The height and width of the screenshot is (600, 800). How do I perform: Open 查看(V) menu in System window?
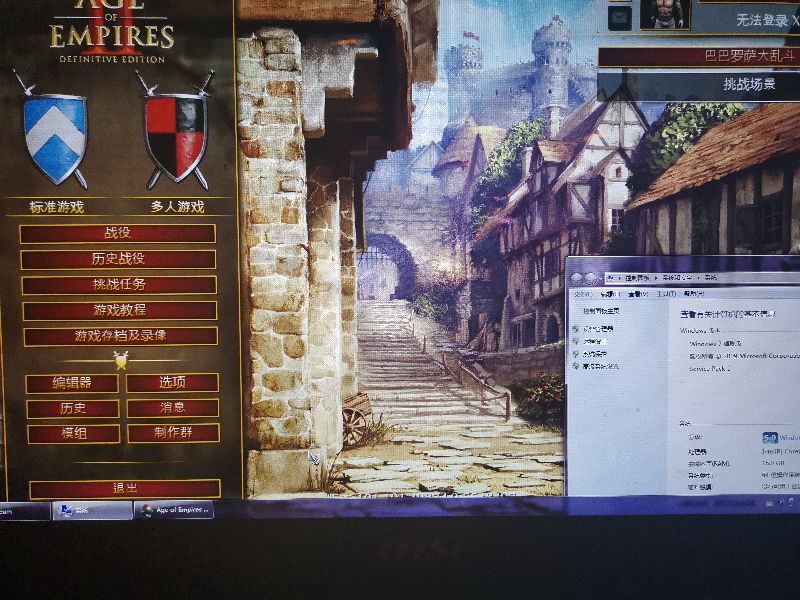[x=638, y=294]
